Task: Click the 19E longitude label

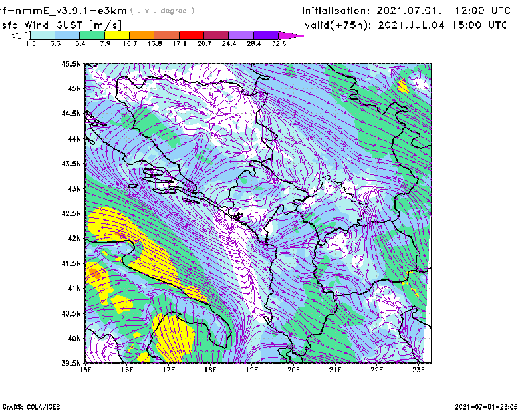Action: click(252, 370)
